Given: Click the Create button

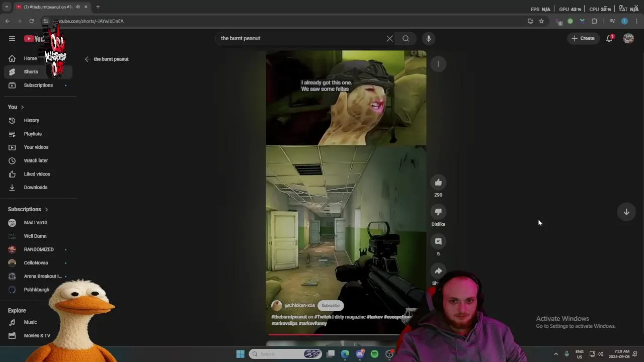Looking at the screenshot, I should [x=583, y=39].
